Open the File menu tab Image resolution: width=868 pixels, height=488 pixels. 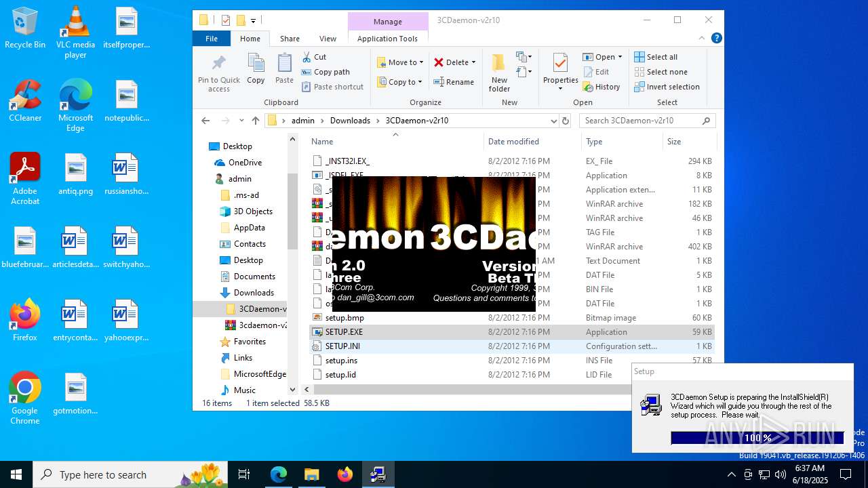click(x=212, y=39)
